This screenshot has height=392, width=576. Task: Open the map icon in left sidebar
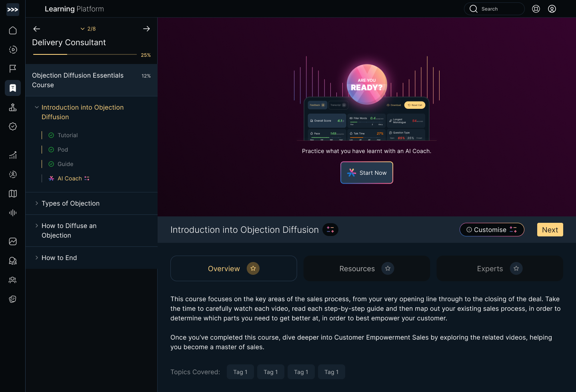click(13, 194)
